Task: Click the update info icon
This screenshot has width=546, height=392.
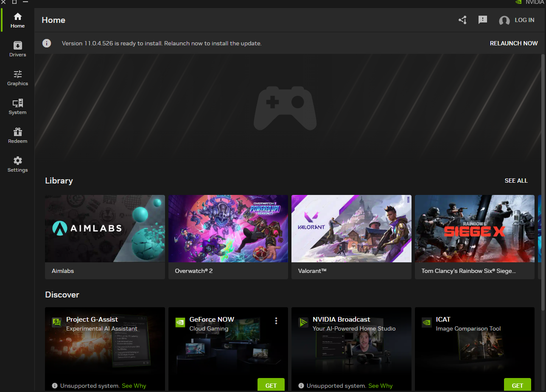Action: click(47, 43)
